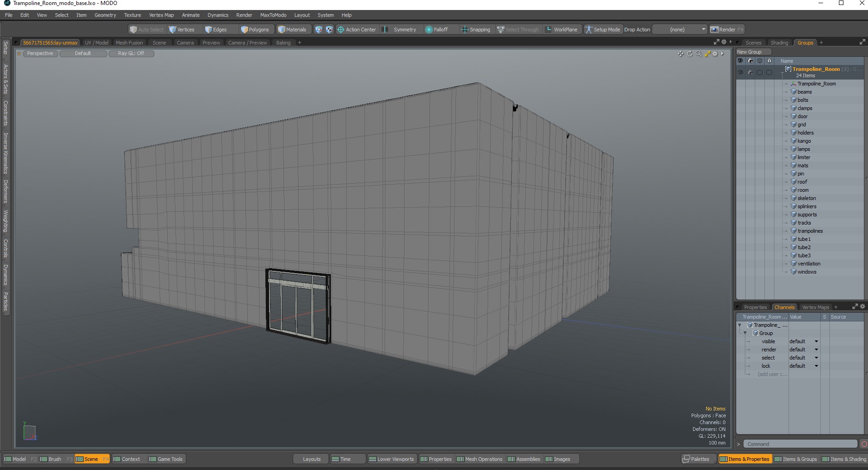Viewport: 868px width, 470px height.
Task: Open the select channel default dropdown
Action: click(x=803, y=358)
